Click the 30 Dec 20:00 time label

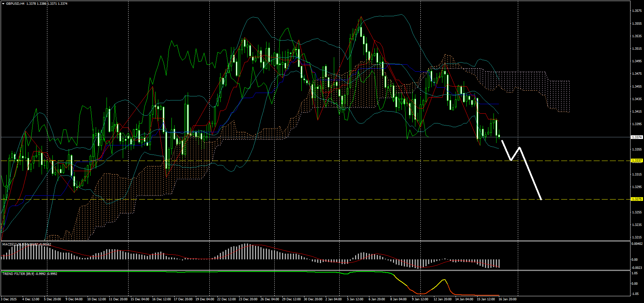click(x=313, y=299)
